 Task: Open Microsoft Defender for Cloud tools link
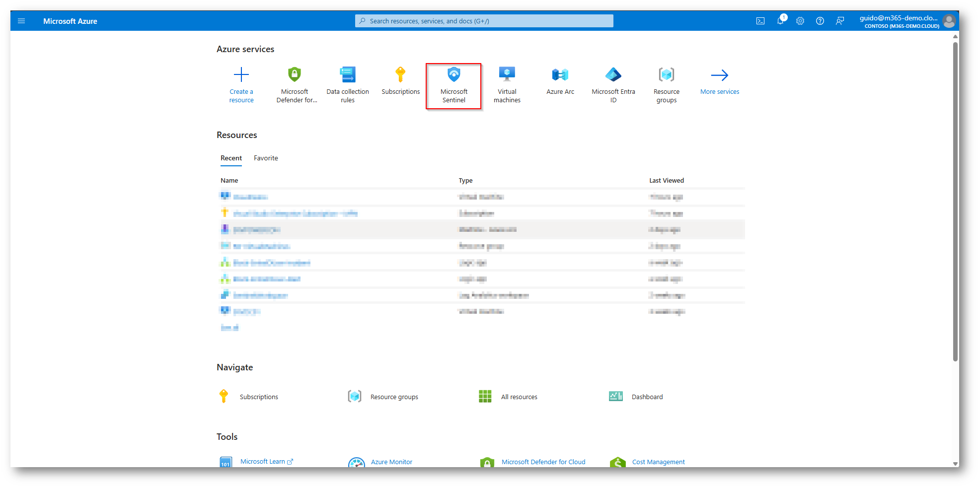coord(543,462)
